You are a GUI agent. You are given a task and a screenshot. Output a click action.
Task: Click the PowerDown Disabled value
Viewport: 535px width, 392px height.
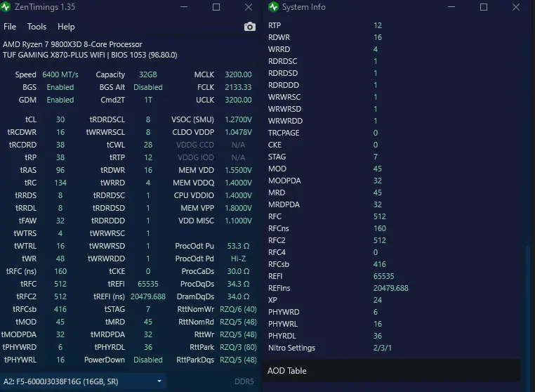[x=147, y=360]
